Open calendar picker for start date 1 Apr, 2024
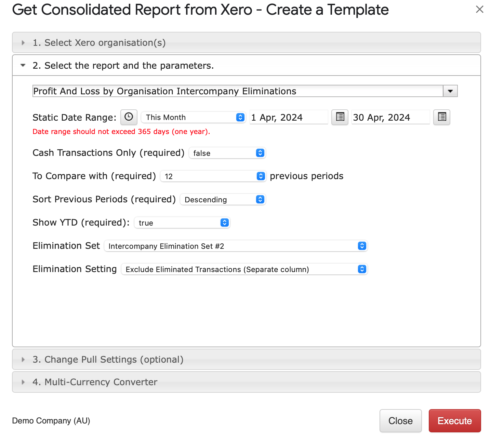This screenshot has width=504, height=445. [340, 117]
